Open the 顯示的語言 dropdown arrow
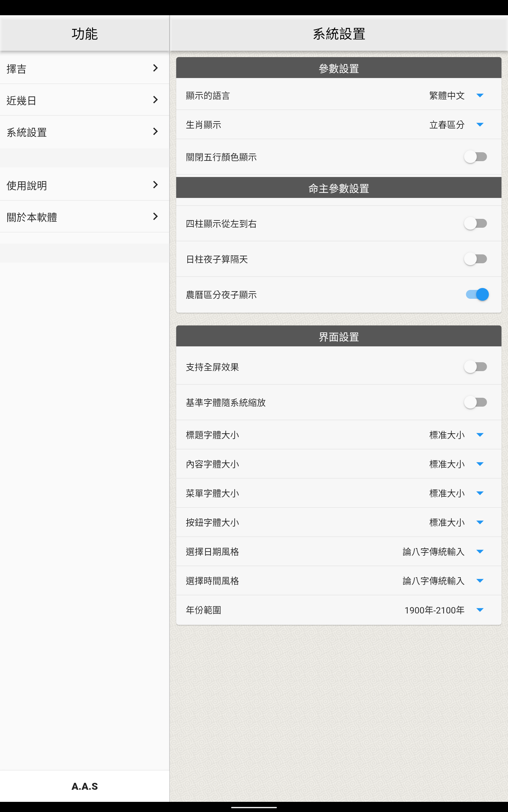The width and height of the screenshot is (508, 812). [x=480, y=95]
